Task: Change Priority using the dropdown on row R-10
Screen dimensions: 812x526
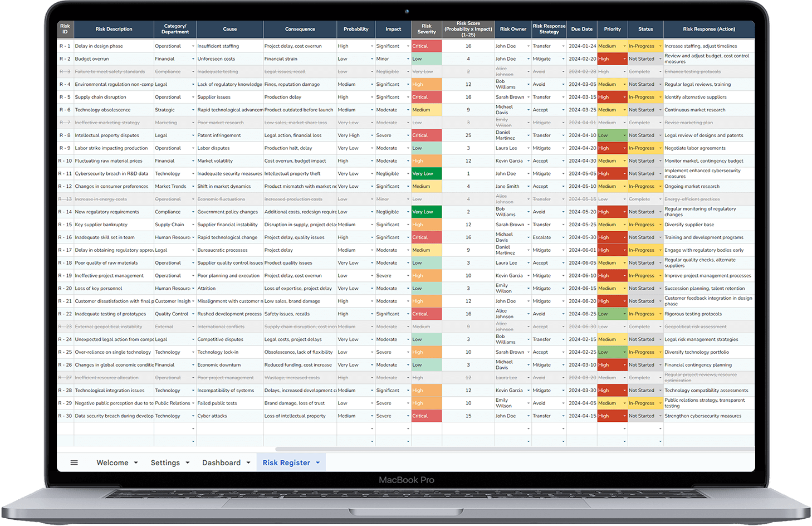Action: tap(624, 160)
